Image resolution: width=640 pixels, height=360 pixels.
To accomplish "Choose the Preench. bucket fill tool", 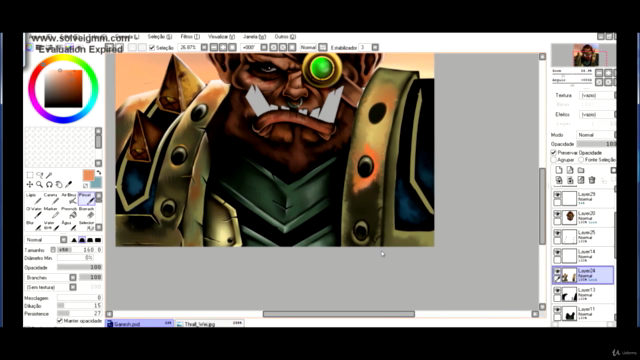I will [x=69, y=212].
